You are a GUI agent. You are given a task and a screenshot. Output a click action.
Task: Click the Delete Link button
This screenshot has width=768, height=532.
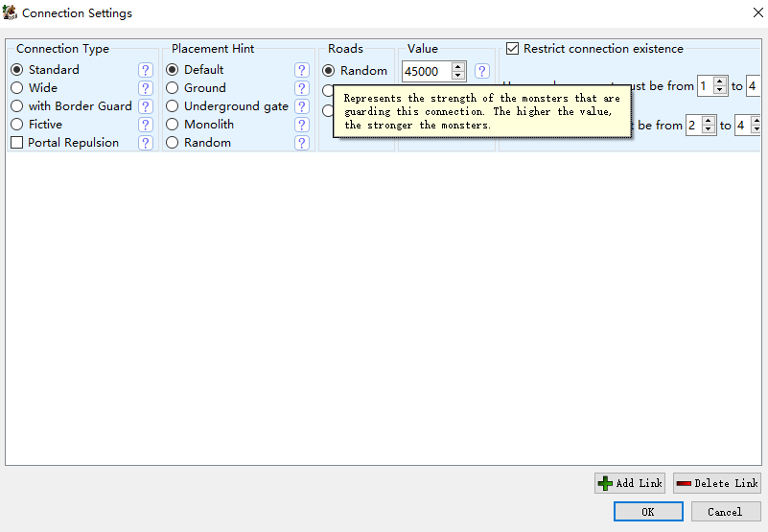(716, 483)
